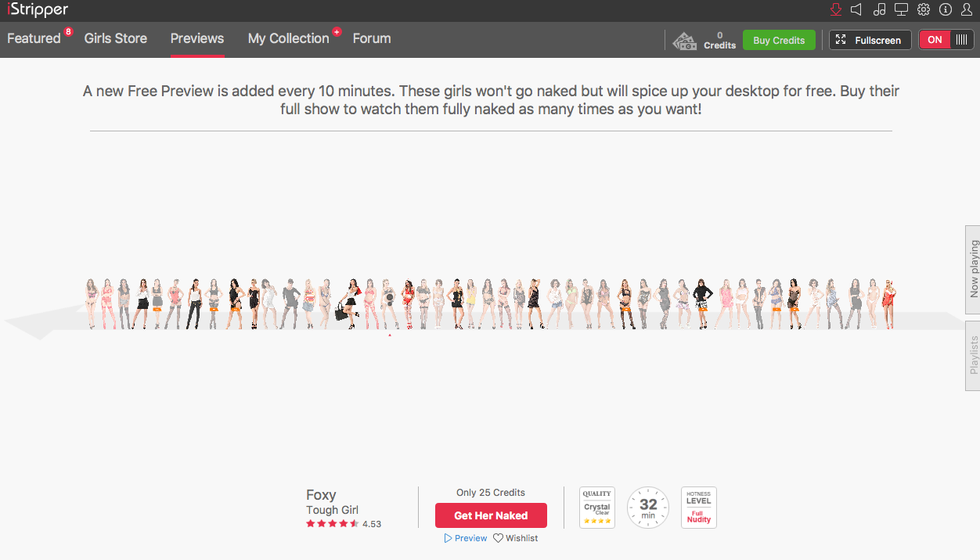This screenshot has width=980, height=560.
Task: Open the My Collection tab
Action: (288, 38)
